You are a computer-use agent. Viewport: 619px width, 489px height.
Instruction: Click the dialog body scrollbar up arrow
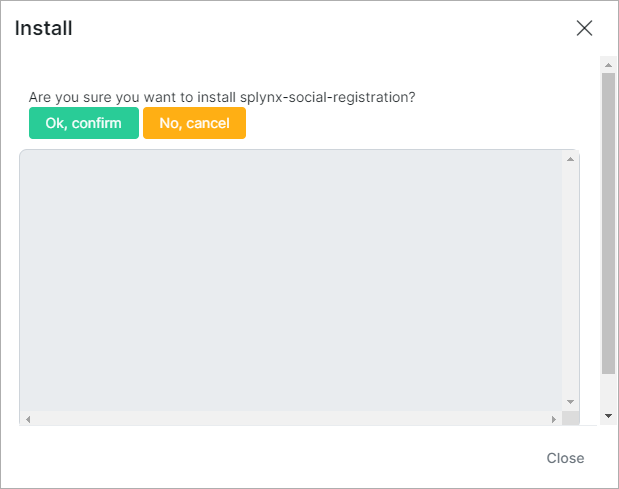tap(607, 64)
